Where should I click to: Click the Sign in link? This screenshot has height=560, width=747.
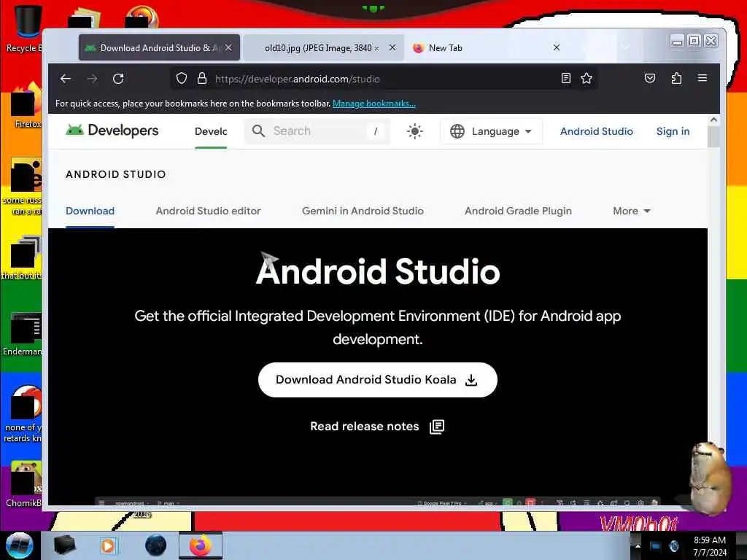pos(673,131)
